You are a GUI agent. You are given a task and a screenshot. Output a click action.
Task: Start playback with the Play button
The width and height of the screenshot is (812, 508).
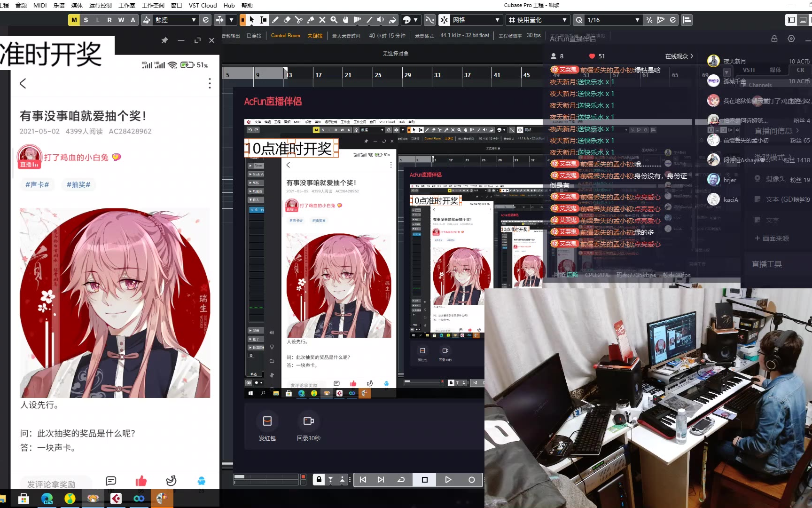pyautogui.click(x=448, y=480)
